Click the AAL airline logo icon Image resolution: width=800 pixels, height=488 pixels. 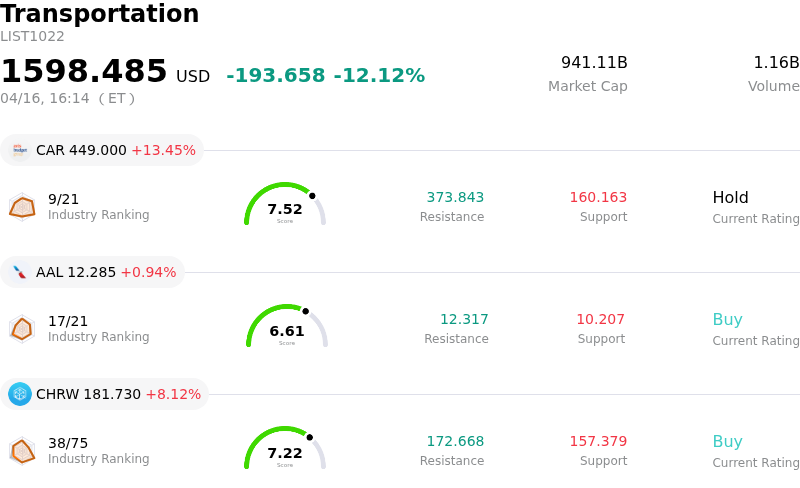tap(20, 272)
